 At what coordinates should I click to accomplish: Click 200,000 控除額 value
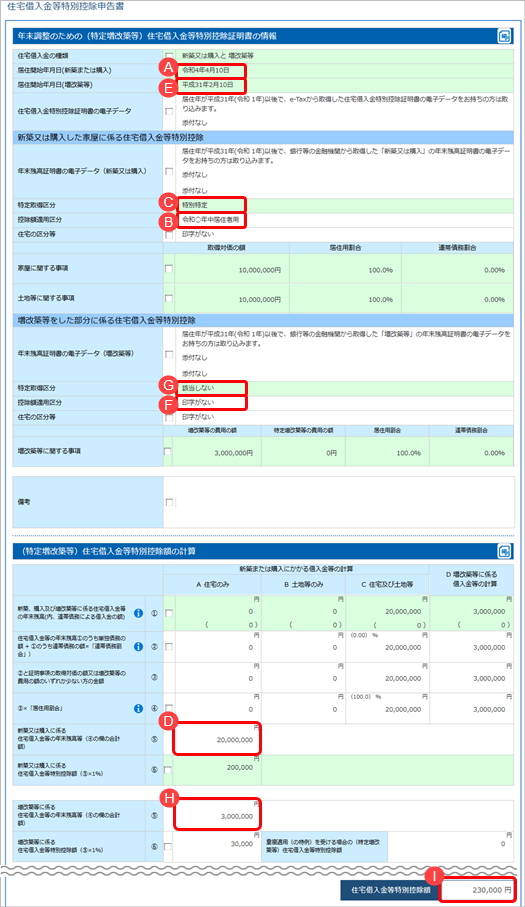click(x=240, y=768)
